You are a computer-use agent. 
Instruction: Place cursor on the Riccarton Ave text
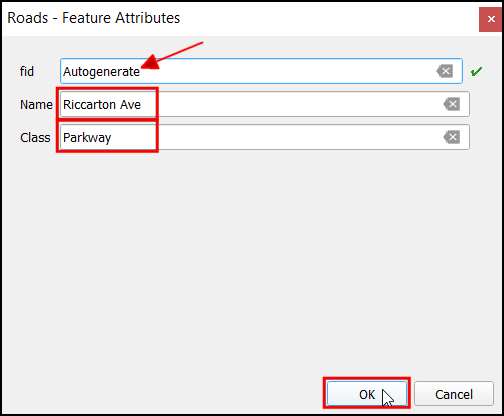pyautogui.click(x=102, y=105)
